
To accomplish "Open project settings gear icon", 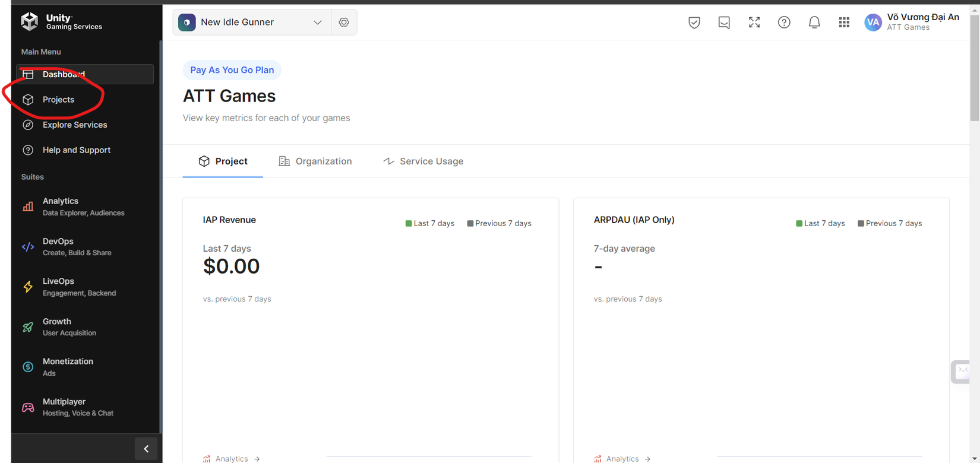I will pos(344,22).
